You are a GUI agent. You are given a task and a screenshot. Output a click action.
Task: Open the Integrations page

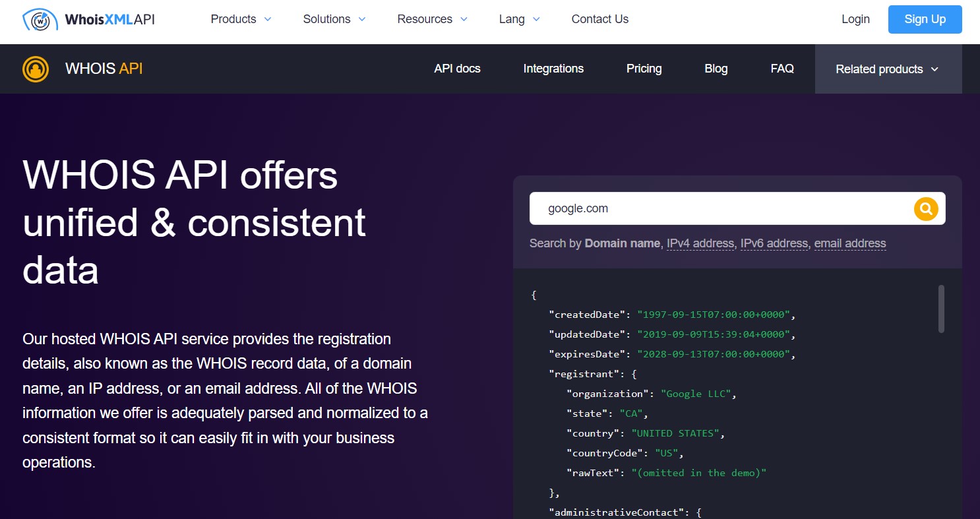pos(553,69)
